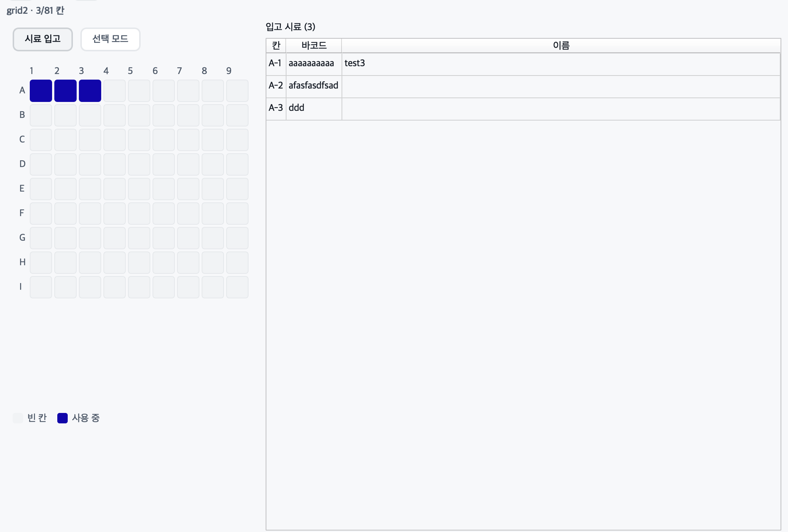The height and width of the screenshot is (532, 788).
Task: Click empty grid cell B-6
Action: [164, 115]
